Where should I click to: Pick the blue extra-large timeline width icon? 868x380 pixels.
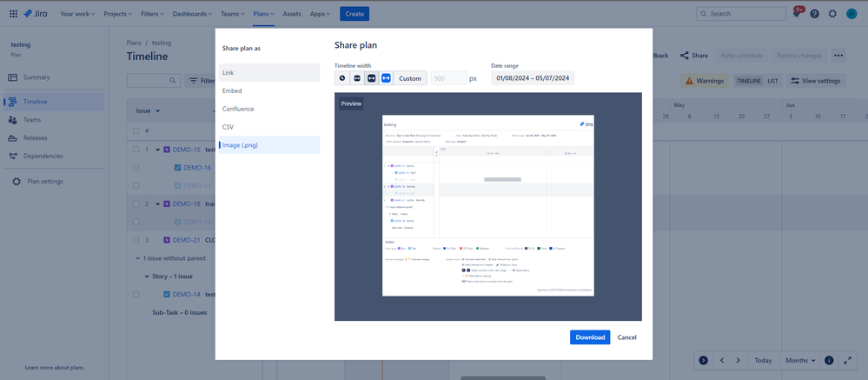click(x=386, y=78)
